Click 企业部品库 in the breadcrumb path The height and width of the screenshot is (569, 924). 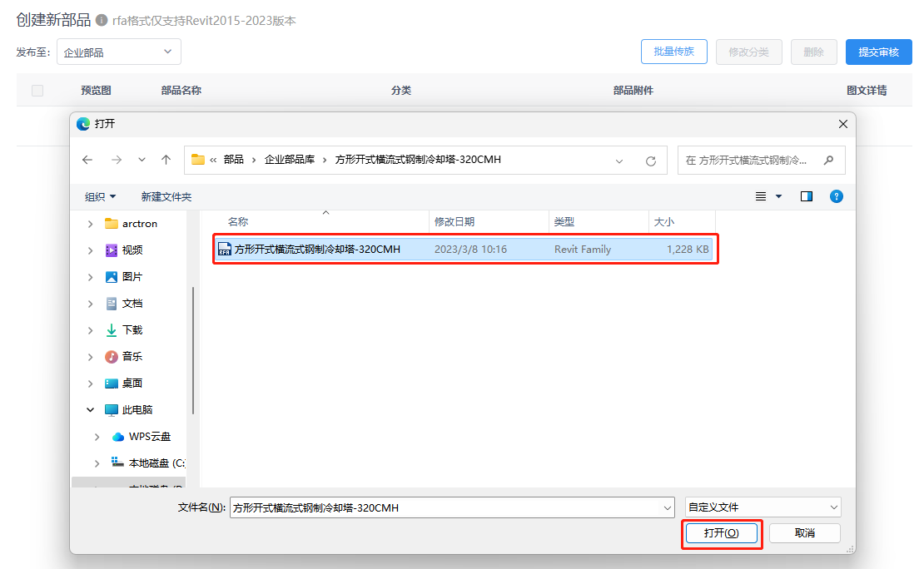[290, 160]
